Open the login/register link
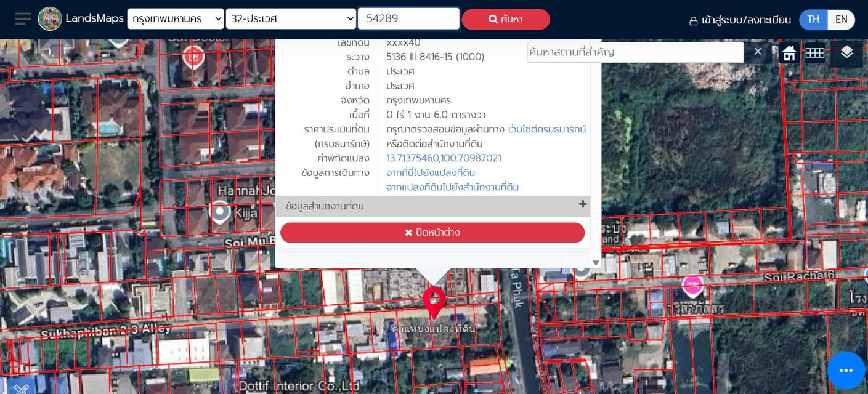The height and width of the screenshot is (394, 868). click(740, 20)
